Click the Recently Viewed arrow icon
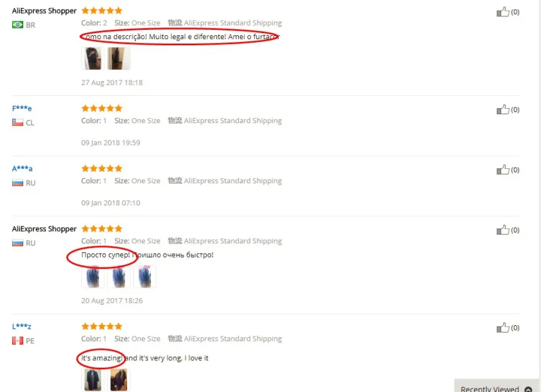 point(528,389)
